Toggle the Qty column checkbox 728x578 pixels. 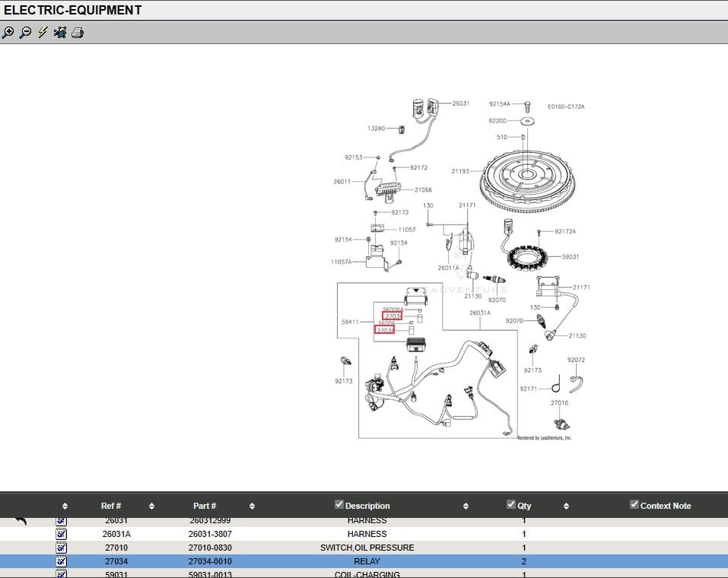[x=511, y=504]
